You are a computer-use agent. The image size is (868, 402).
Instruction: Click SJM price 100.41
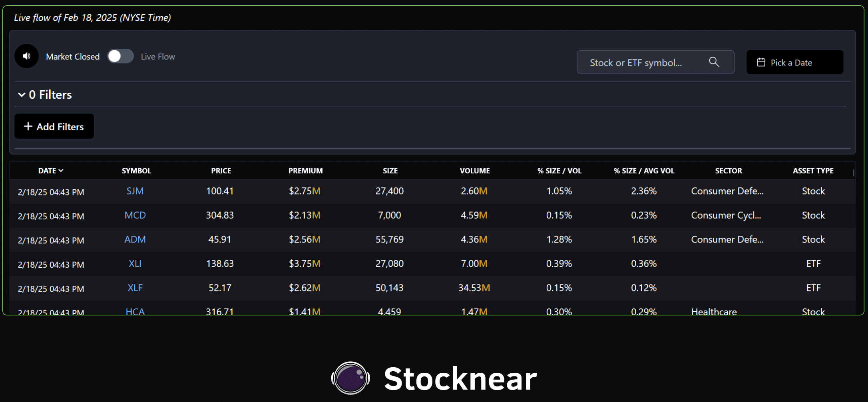(x=220, y=191)
